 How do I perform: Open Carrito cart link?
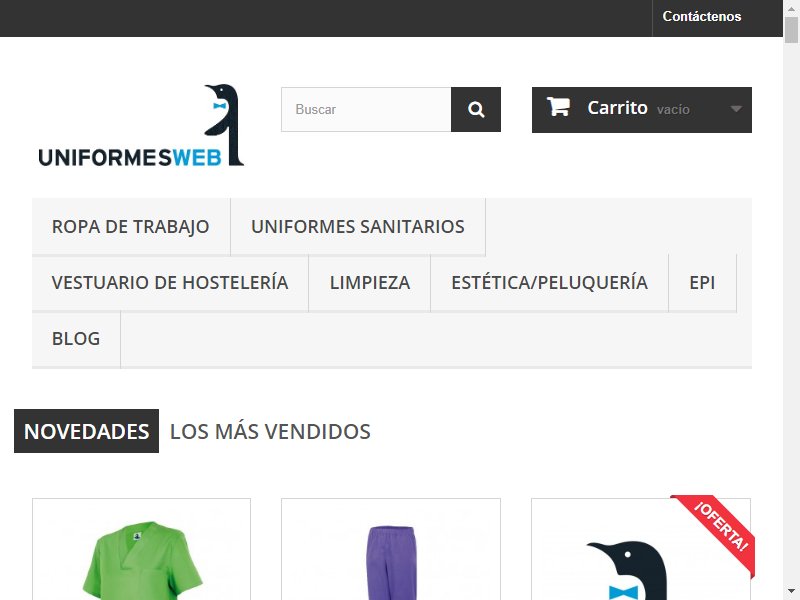(x=641, y=110)
